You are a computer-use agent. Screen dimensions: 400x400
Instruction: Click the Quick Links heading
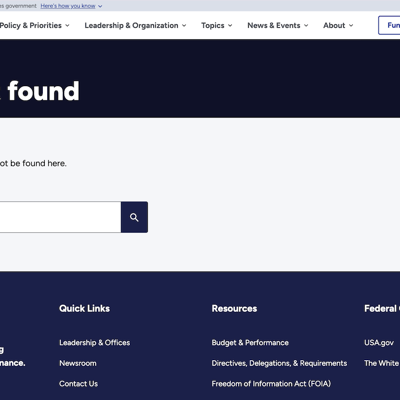tap(84, 308)
